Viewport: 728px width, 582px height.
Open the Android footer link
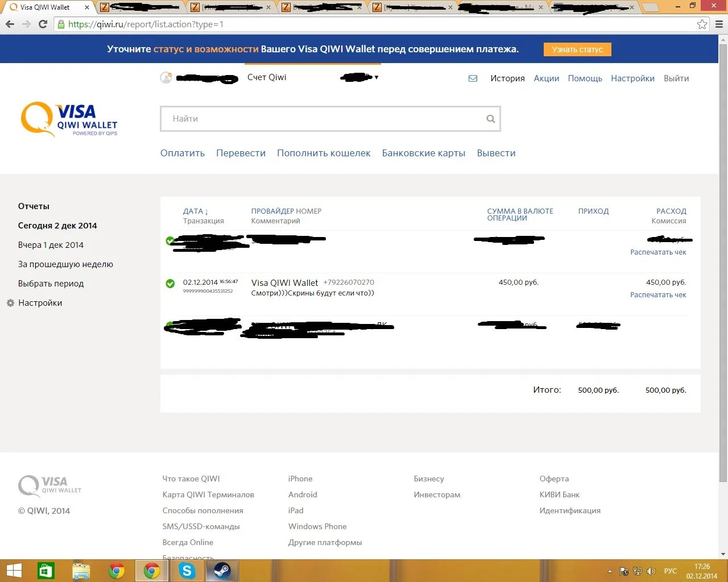point(303,495)
